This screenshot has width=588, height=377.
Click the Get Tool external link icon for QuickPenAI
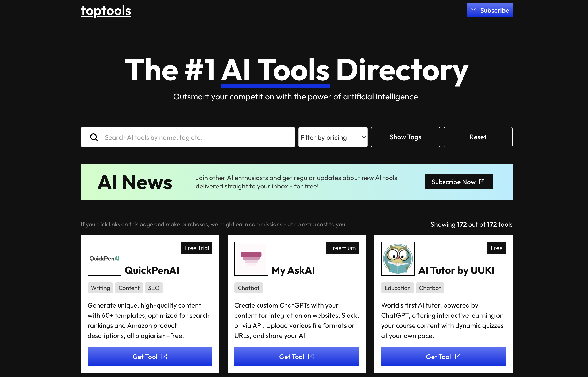164,356
